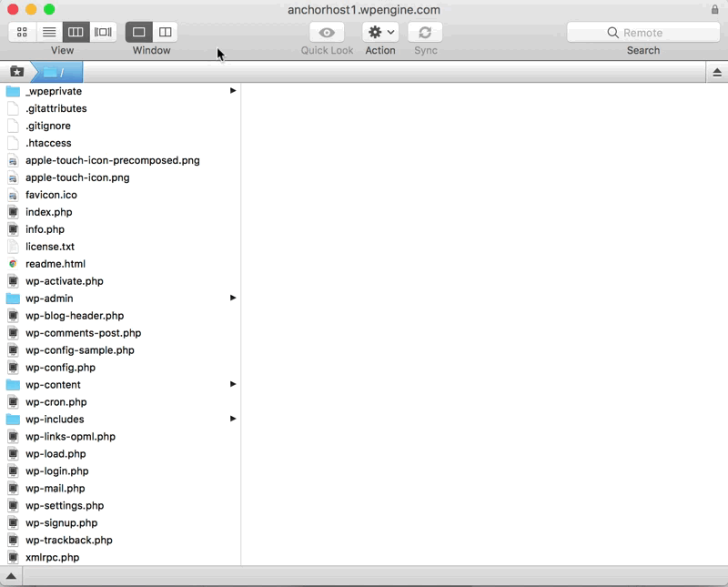
Task: Select apple-touch-icon-precomposed.png
Action: (120, 160)
